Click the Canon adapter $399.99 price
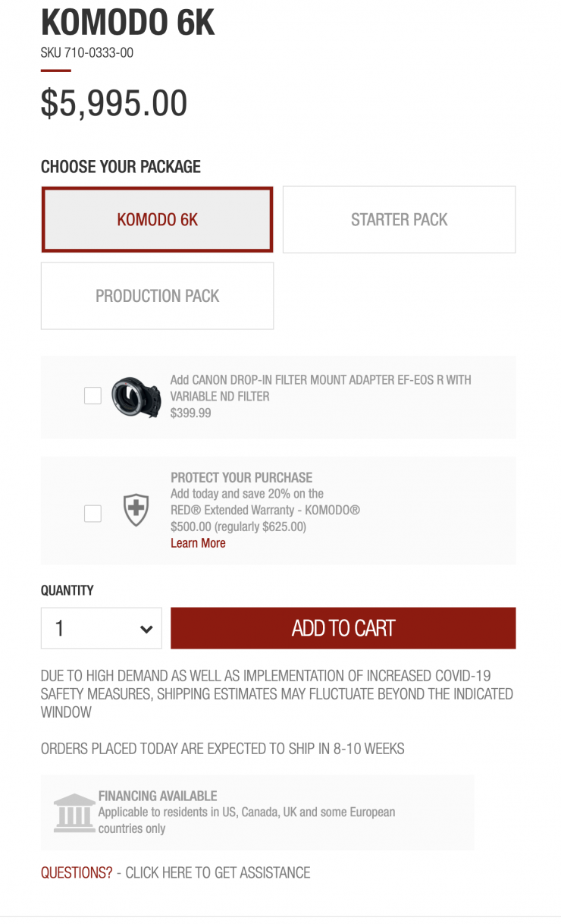Viewport: 561px width, 924px height. coord(191,413)
